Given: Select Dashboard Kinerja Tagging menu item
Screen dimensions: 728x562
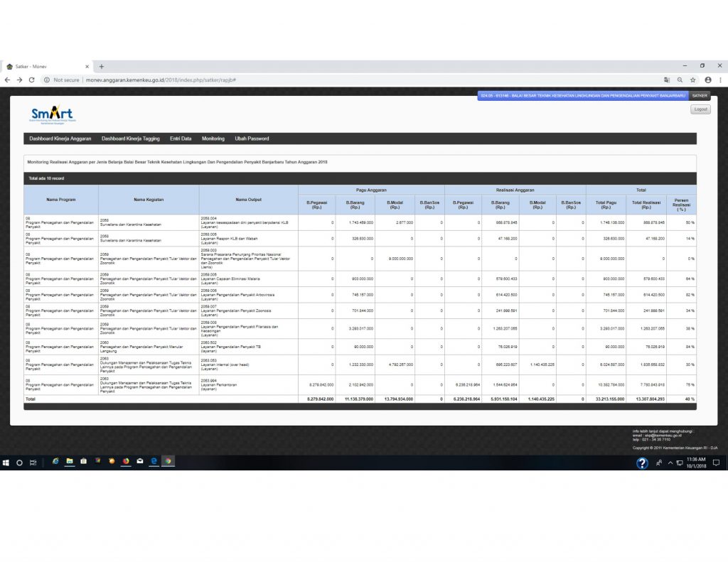Looking at the screenshot, I should coord(131,139).
